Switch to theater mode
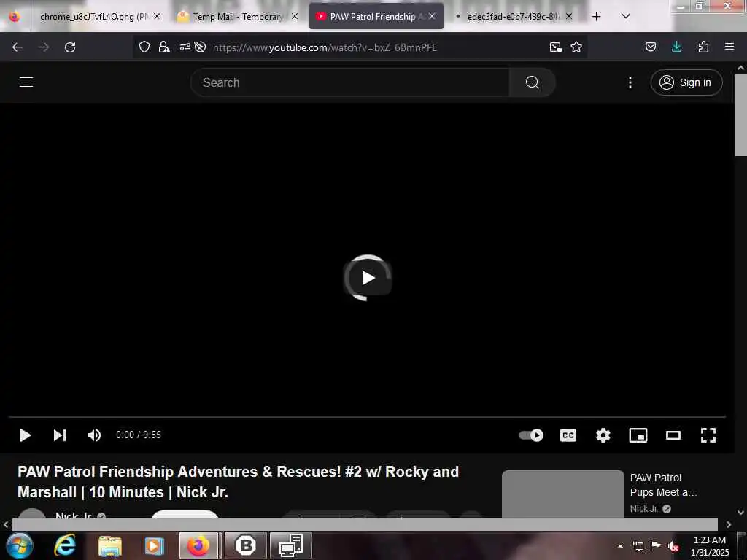The image size is (747, 560). tap(673, 435)
